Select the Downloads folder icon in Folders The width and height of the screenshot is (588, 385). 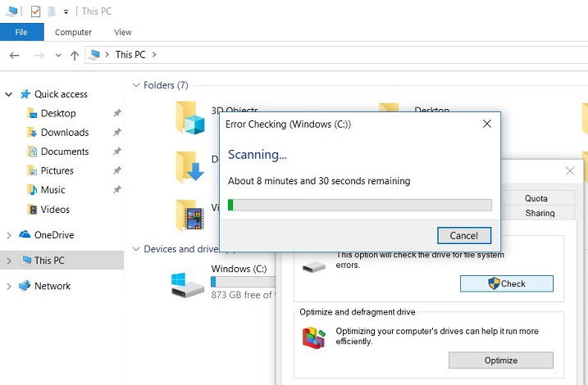tap(189, 167)
